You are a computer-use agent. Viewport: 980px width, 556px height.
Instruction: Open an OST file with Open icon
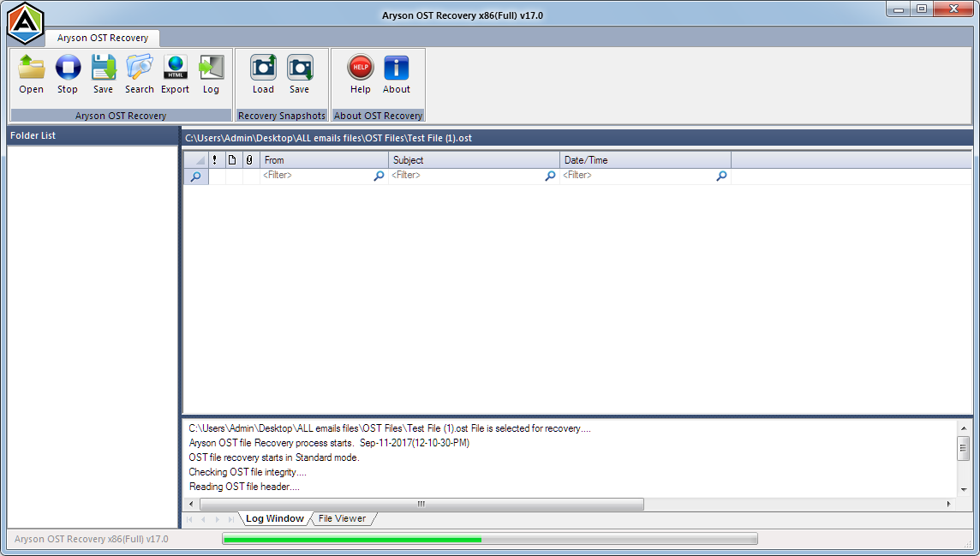tap(31, 74)
